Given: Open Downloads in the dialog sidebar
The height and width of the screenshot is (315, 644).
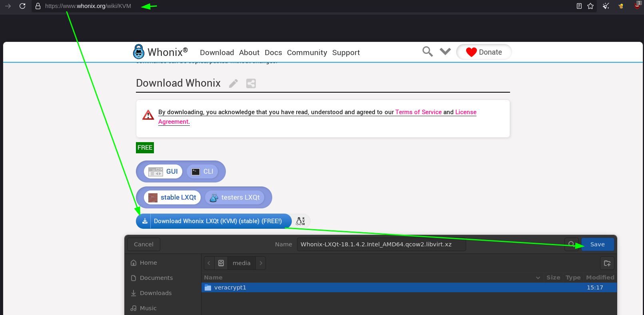Looking at the screenshot, I should coord(163,293).
